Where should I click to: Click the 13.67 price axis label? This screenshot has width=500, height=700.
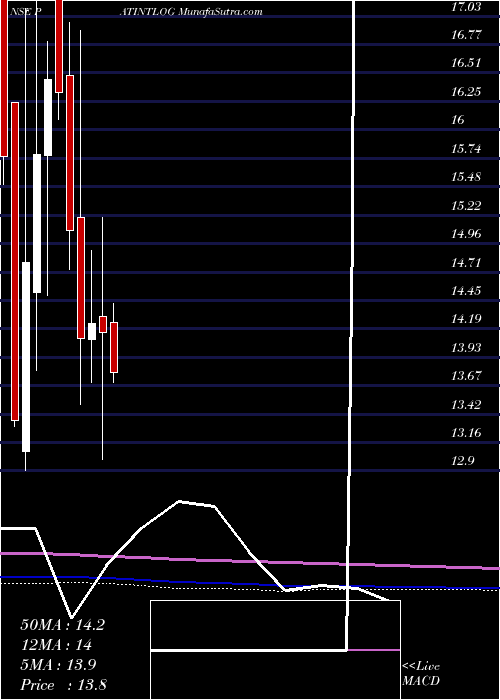pos(467,375)
